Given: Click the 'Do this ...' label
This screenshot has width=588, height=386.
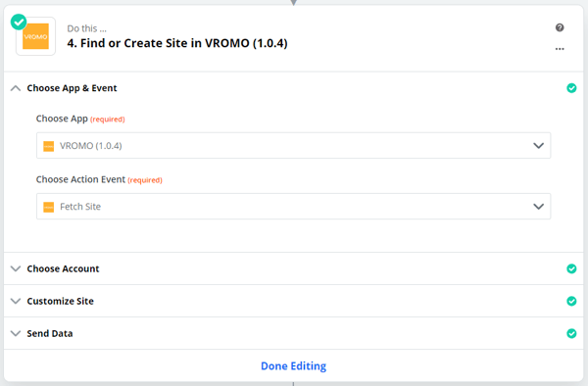Looking at the screenshot, I should [x=86, y=28].
